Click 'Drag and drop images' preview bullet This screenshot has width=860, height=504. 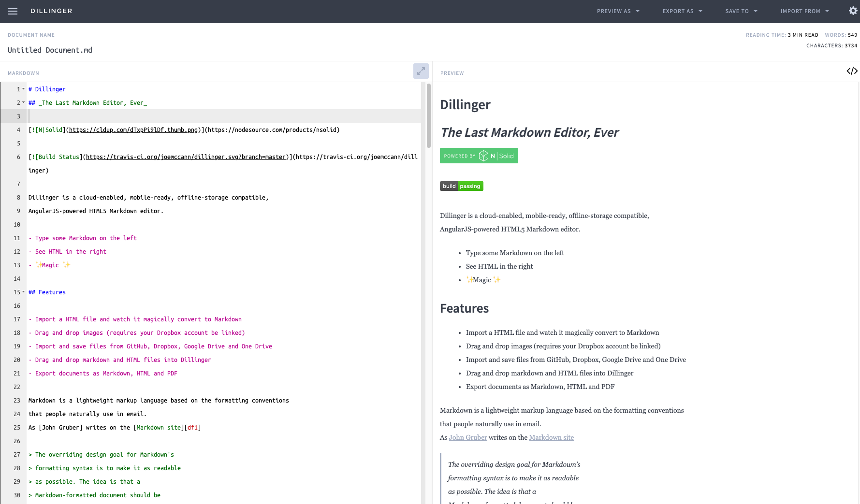tap(563, 346)
